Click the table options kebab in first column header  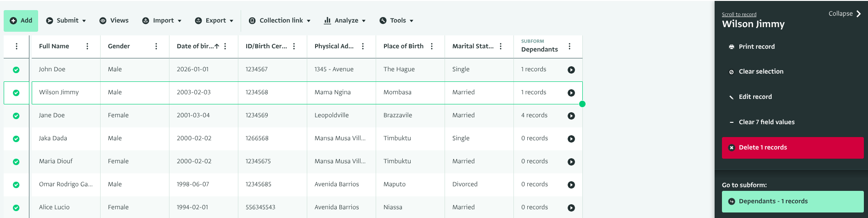17,46
